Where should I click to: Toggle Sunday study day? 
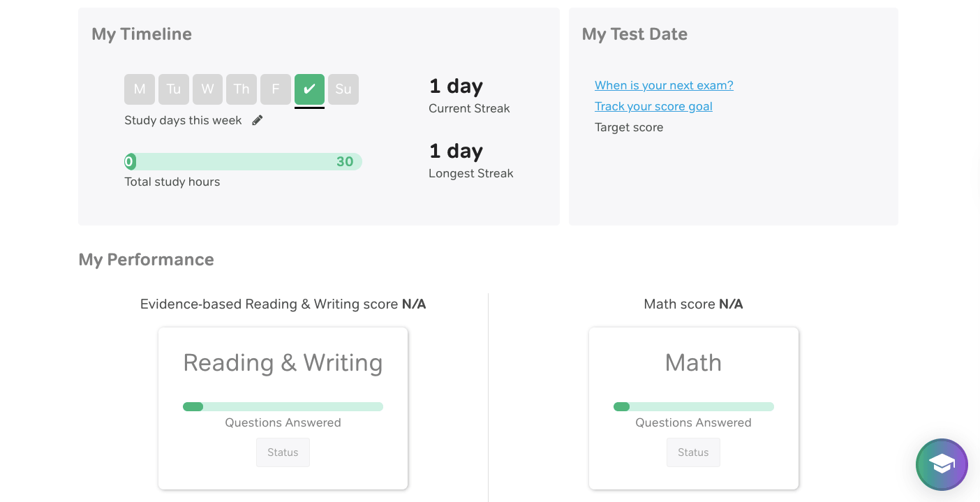click(343, 89)
